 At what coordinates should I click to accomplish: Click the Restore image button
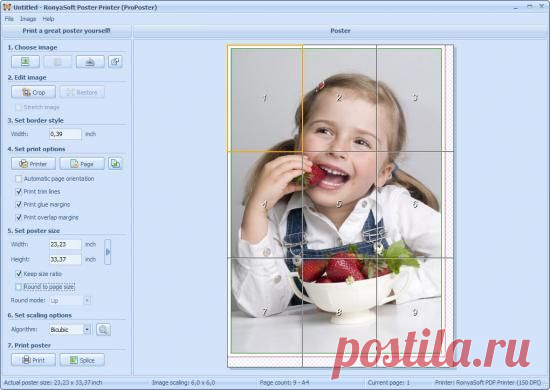[x=82, y=92]
